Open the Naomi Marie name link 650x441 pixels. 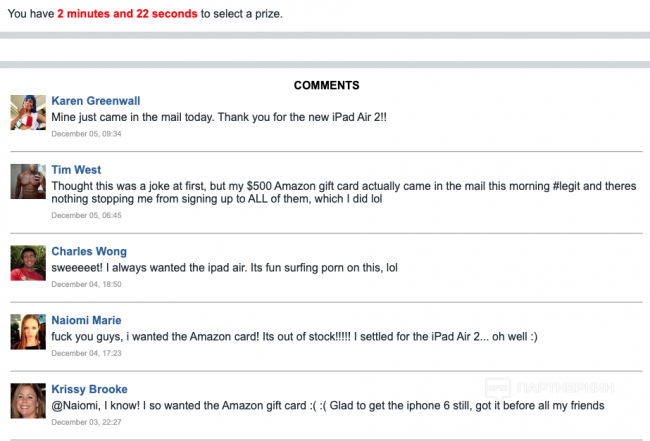(86, 320)
